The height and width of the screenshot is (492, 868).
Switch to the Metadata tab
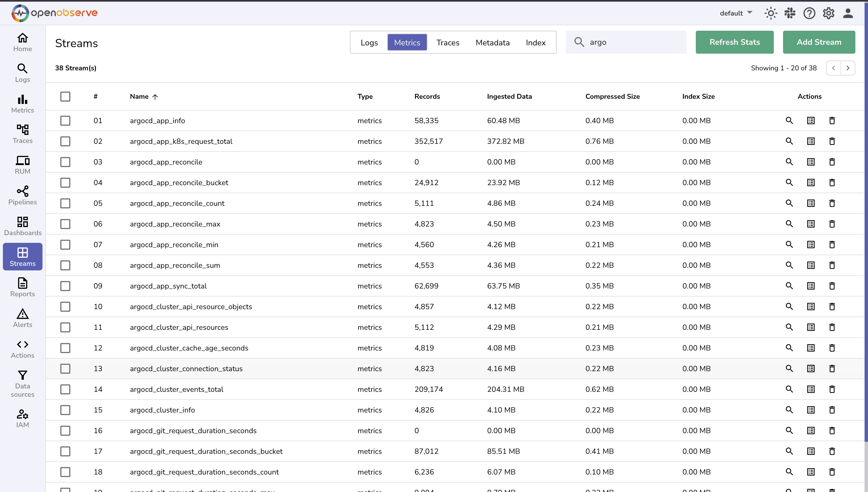492,42
